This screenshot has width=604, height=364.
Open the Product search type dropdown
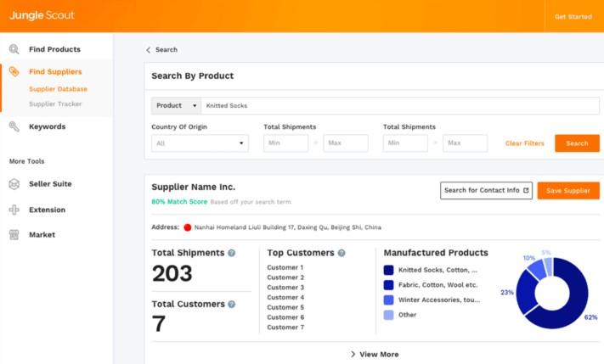click(177, 105)
